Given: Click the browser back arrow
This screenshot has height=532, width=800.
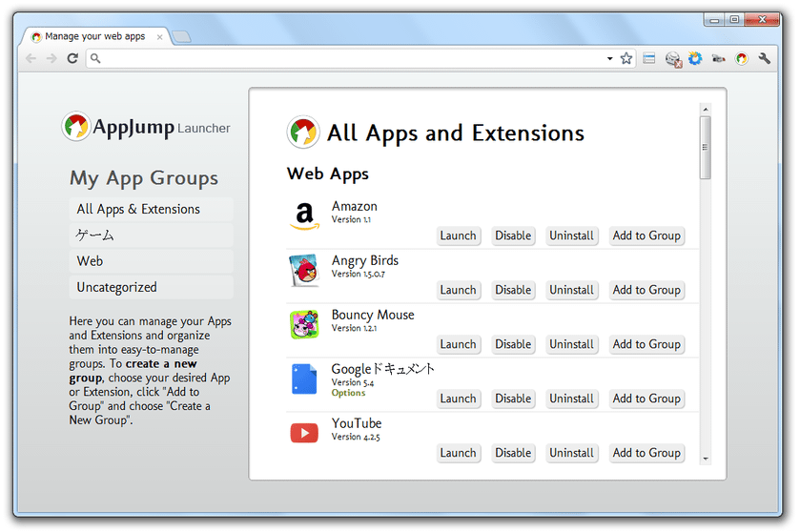Looking at the screenshot, I should pyautogui.click(x=31, y=58).
